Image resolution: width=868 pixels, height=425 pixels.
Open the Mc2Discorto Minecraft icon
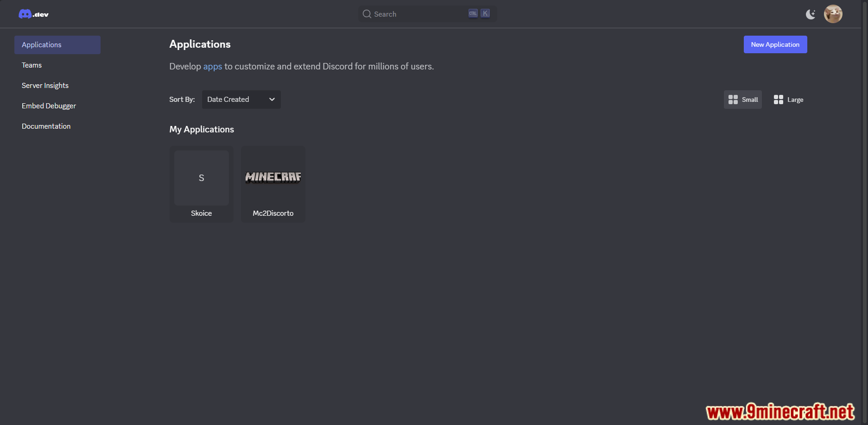pos(273,177)
